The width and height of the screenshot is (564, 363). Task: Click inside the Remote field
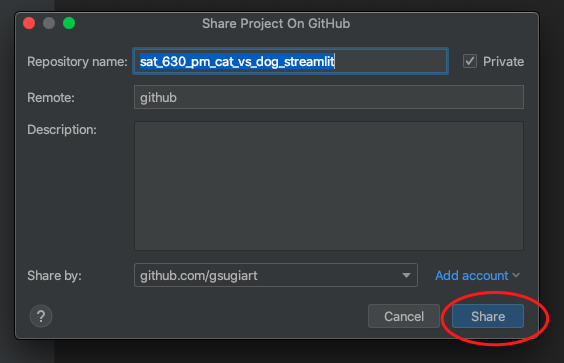(x=329, y=97)
